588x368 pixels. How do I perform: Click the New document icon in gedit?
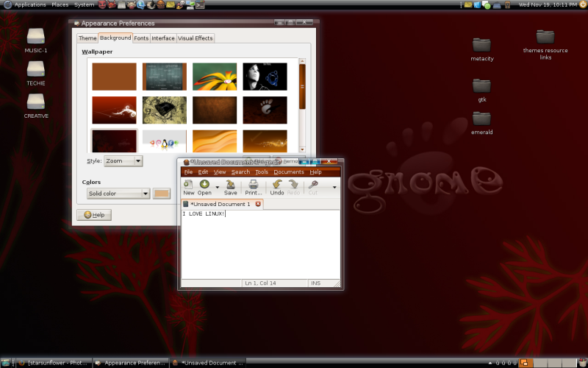188,185
